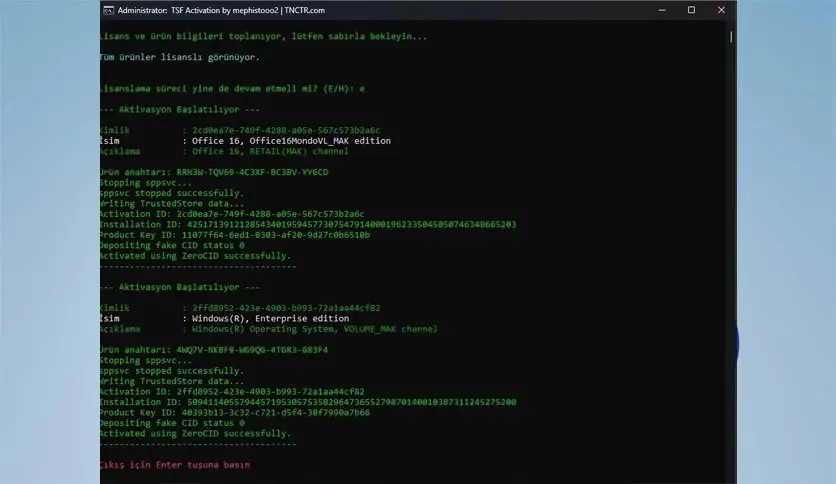Image resolution: width=836 pixels, height=484 pixels.
Task: Close the TSF Activation console window
Action: tap(720, 10)
